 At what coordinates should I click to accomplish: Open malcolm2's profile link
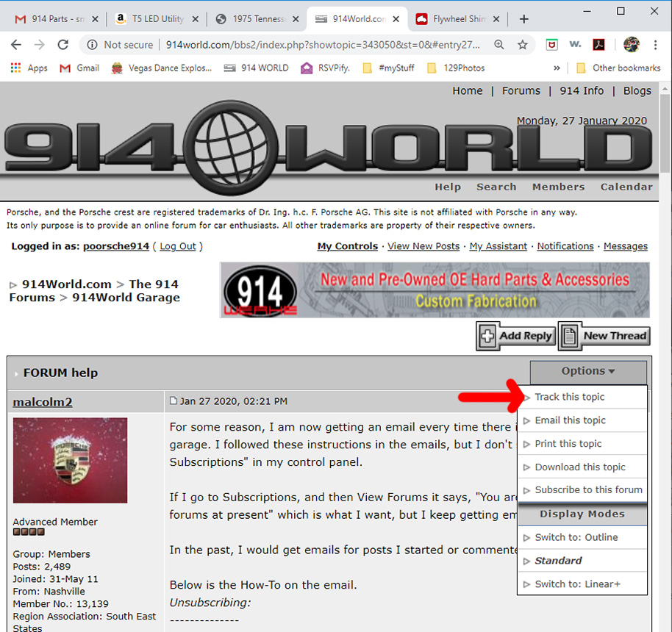pos(43,402)
